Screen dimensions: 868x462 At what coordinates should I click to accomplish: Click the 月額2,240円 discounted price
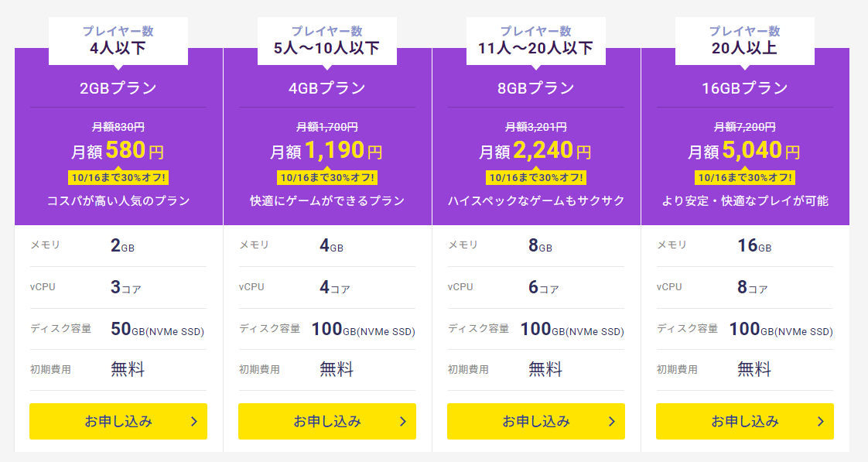click(x=535, y=151)
